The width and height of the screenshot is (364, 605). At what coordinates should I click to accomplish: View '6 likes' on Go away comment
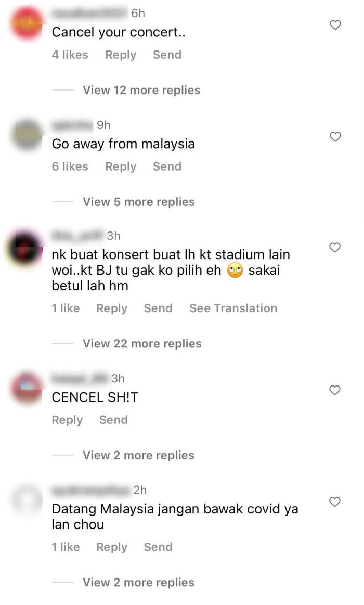pos(70,166)
